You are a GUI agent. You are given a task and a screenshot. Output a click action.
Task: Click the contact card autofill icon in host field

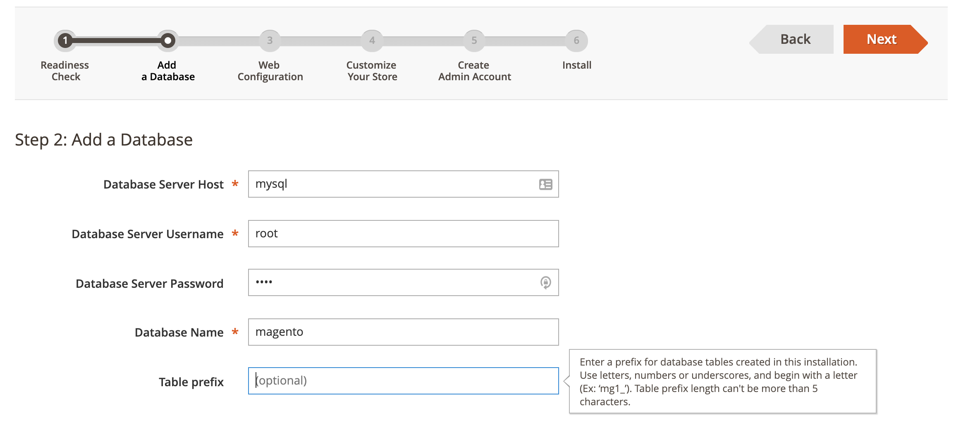[x=545, y=184]
